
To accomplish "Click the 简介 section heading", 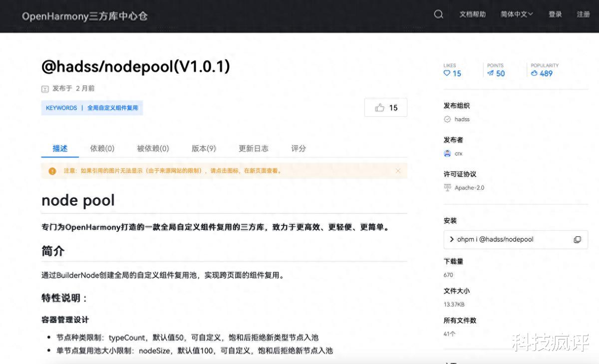I will [53, 251].
